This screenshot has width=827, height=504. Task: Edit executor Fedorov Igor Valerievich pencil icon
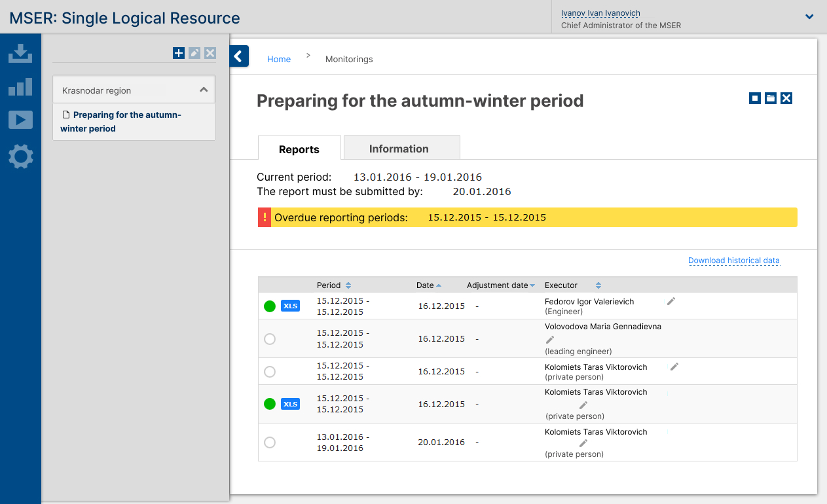671,301
